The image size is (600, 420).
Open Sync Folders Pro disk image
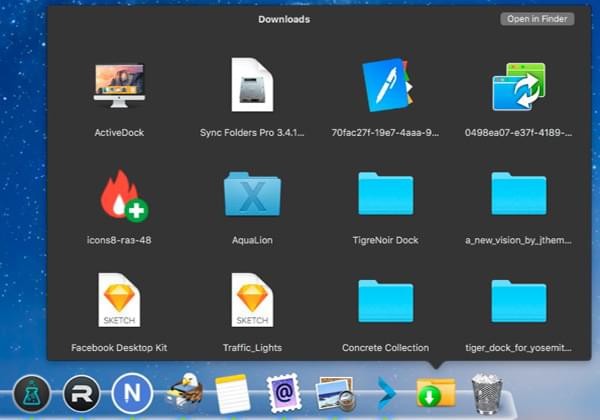252,86
